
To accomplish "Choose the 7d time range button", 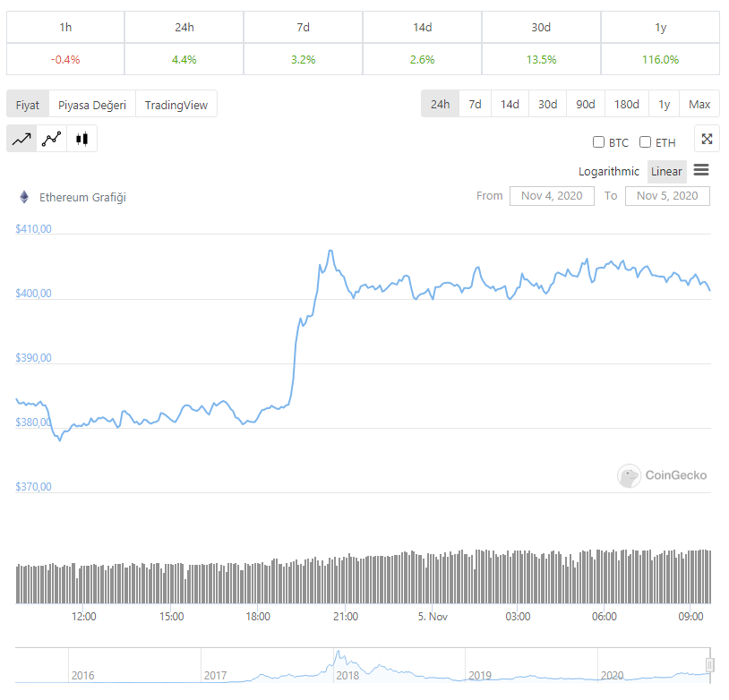I will [x=475, y=104].
